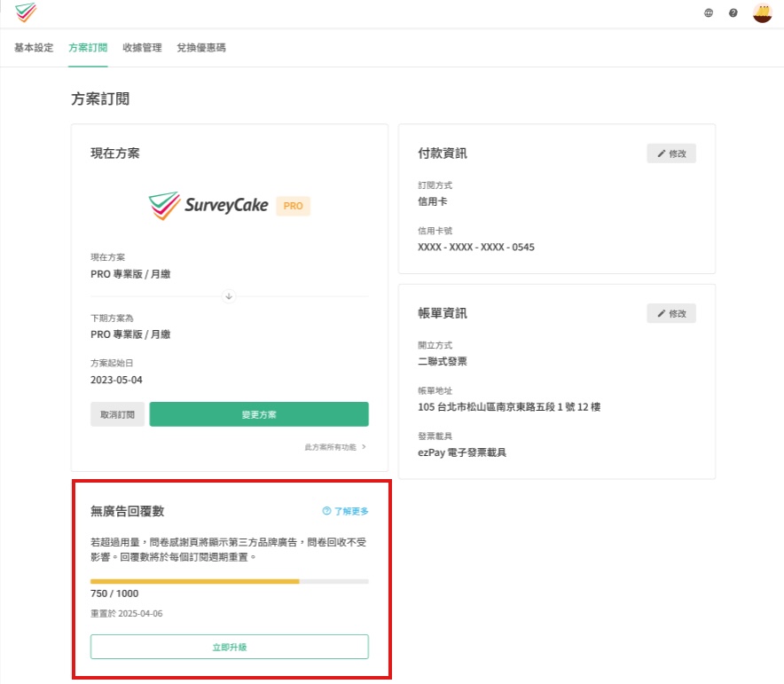The height and width of the screenshot is (684, 784).
Task: Click the 立即升級 button
Action: tap(230, 647)
